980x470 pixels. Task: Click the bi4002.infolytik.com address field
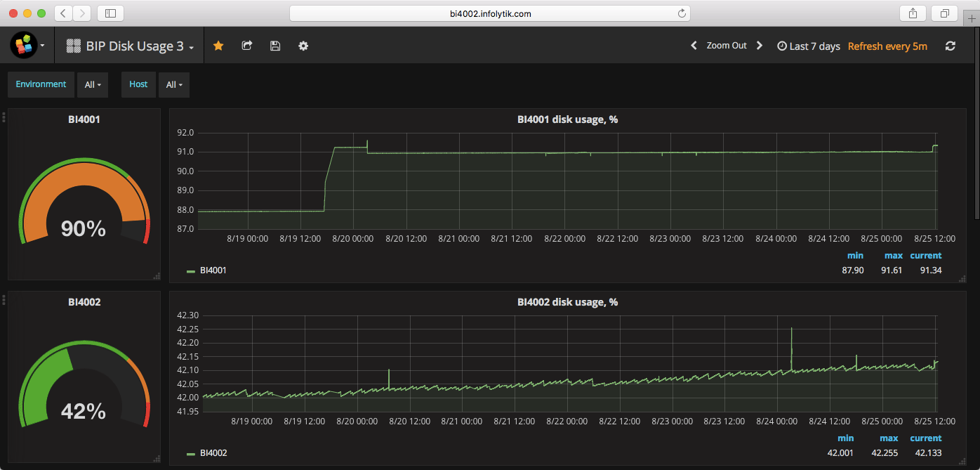point(490,13)
